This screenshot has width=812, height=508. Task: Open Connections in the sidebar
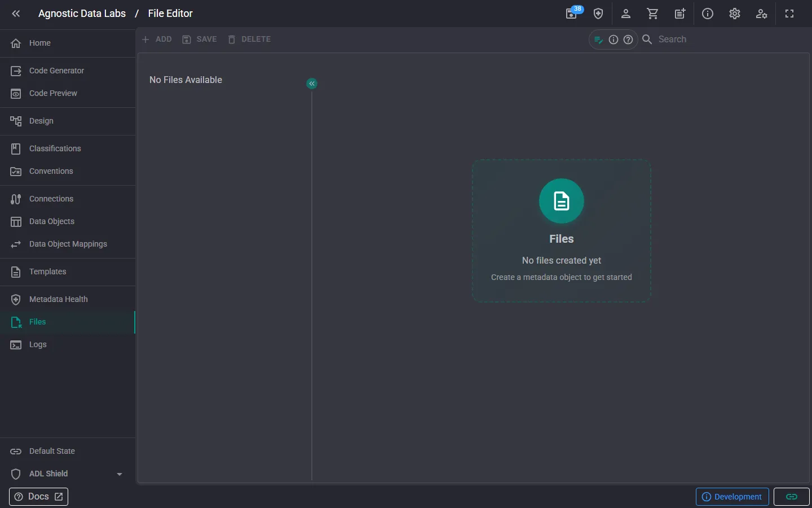click(x=68, y=199)
